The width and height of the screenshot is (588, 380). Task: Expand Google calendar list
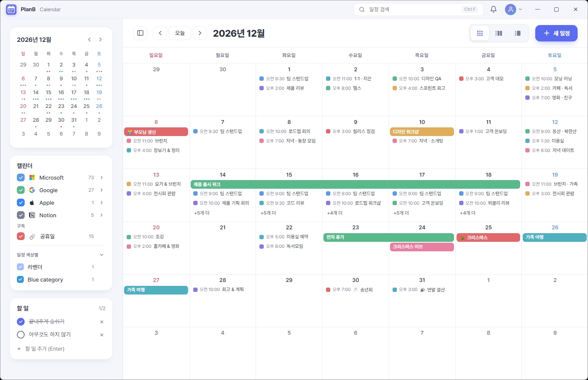(102, 190)
